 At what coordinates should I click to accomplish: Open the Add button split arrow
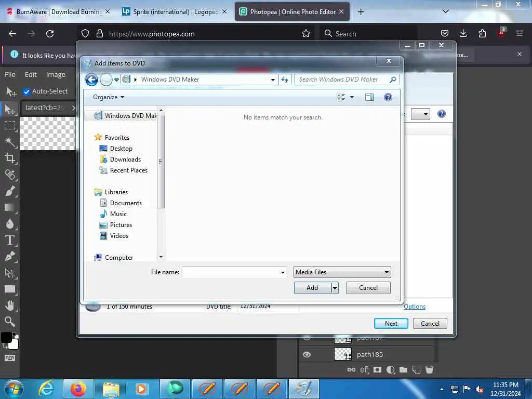(x=335, y=288)
